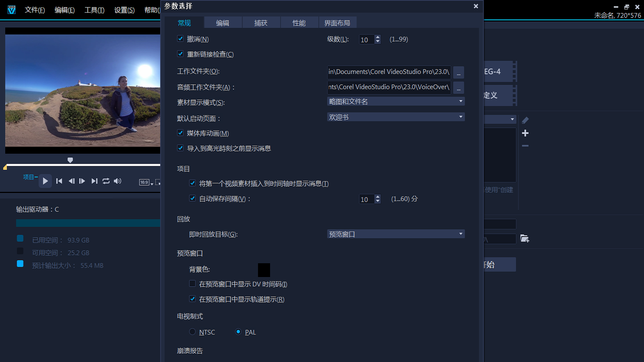Select NTSC television standard
Image resolution: width=644 pixels, height=362 pixels.
coord(192,331)
